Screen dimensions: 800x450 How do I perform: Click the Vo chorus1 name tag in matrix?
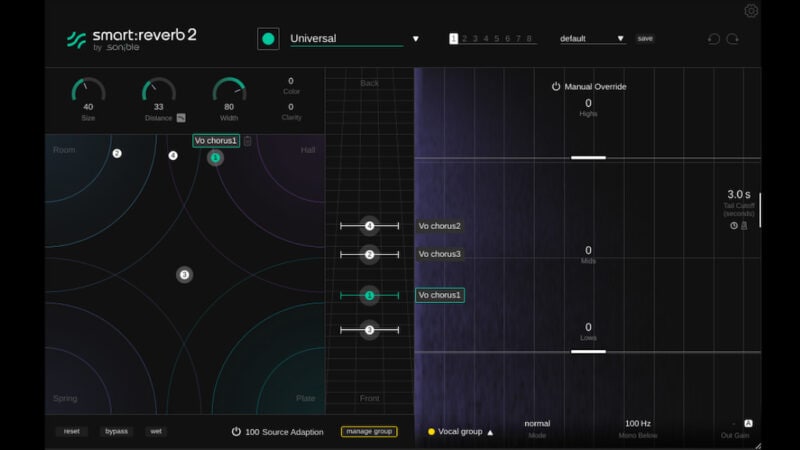point(216,141)
